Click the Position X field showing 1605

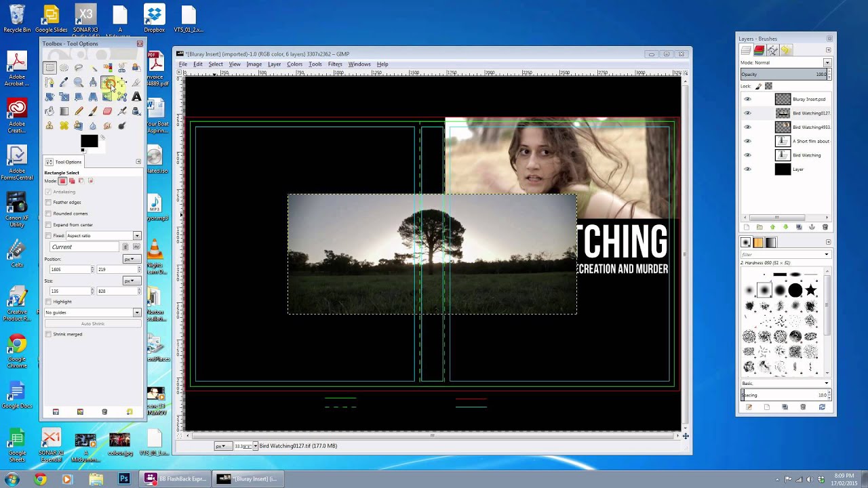pyautogui.click(x=71, y=270)
